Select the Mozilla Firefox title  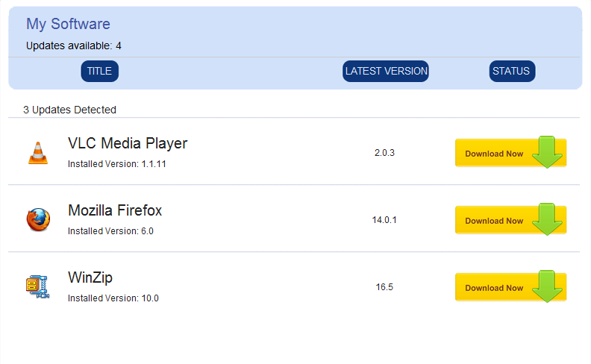[x=115, y=210]
